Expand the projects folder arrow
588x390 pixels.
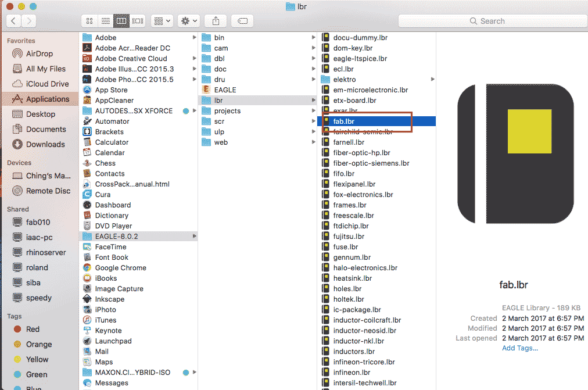coord(314,110)
